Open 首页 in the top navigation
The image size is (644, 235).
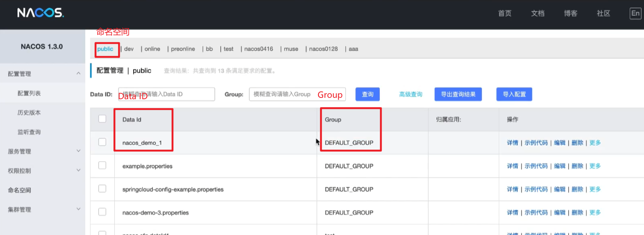[505, 13]
